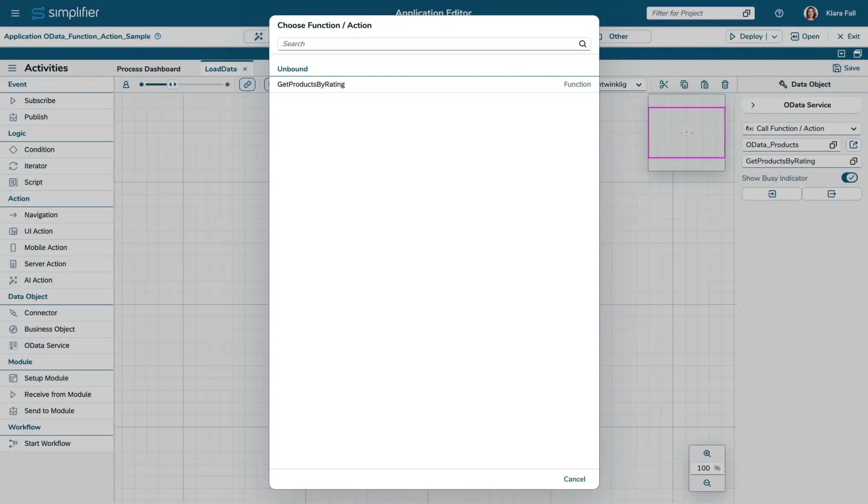The height and width of the screenshot is (504, 868).
Task: Click the input mapping arrow button
Action: click(x=772, y=194)
